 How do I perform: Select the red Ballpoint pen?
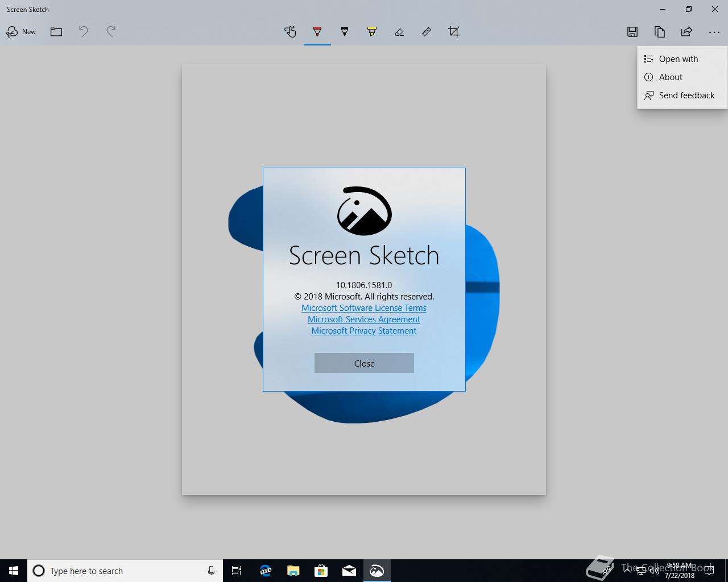[317, 32]
